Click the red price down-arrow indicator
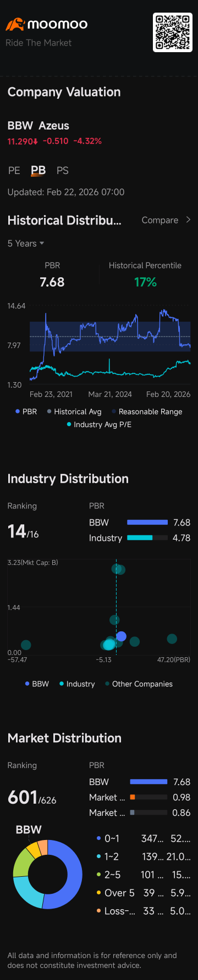This screenshot has width=198, height=980. (36, 141)
